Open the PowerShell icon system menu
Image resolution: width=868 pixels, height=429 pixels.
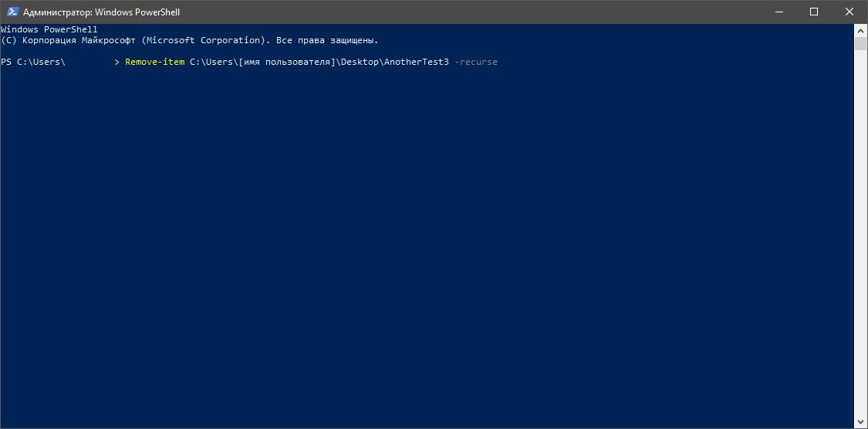pos(12,12)
